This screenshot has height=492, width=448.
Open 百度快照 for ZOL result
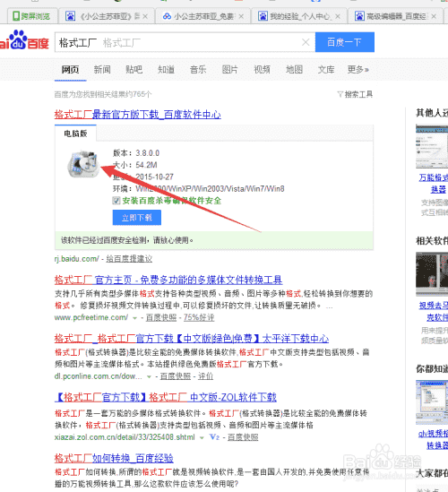pyautogui.click(x=243, y=437)
